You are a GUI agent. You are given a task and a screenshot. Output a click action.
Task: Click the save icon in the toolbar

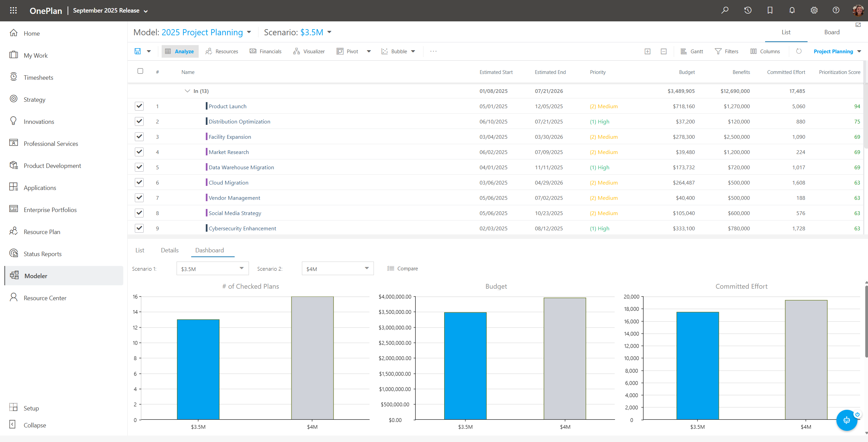138,51
